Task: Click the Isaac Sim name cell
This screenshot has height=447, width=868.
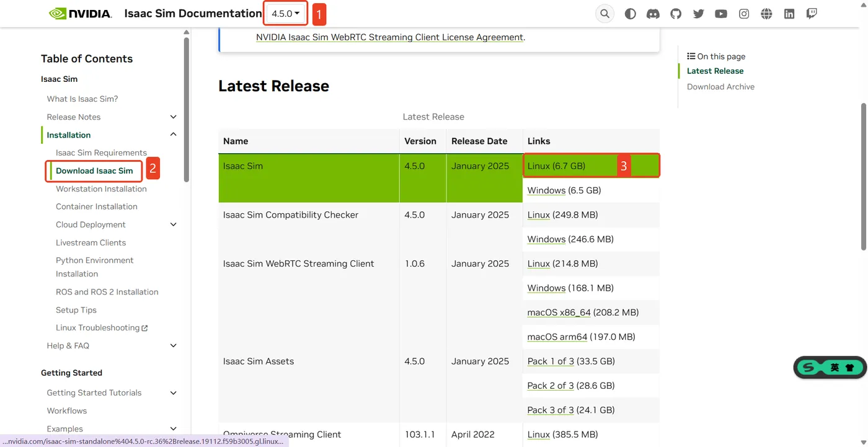Action: point(309,178)
